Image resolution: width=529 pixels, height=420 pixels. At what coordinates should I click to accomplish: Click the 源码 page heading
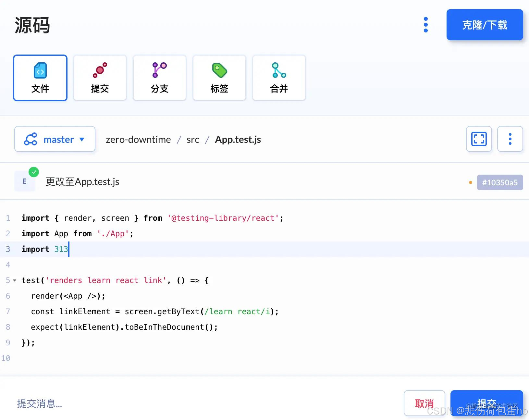pyautogui.click(x=32, y=25)
